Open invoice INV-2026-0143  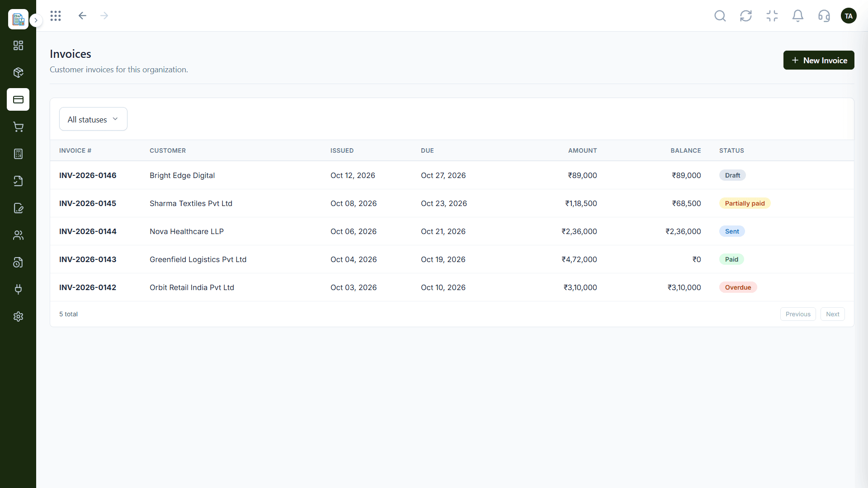point(88,259)
